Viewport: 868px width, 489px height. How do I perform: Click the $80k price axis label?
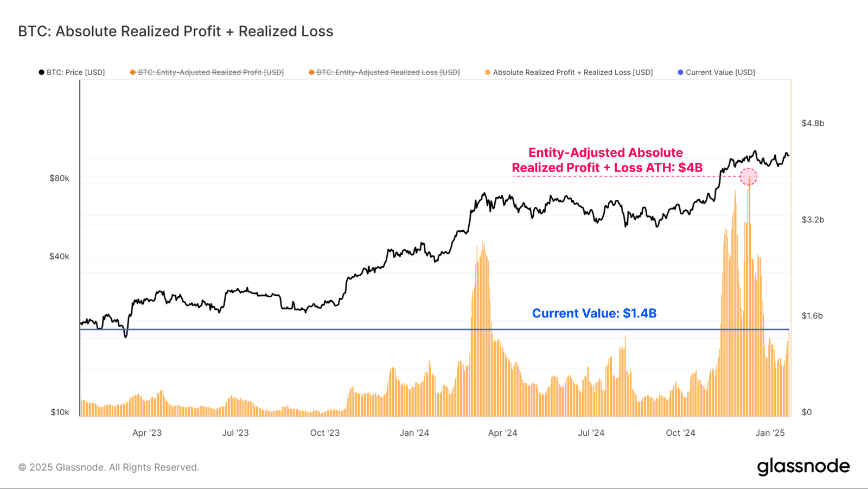pyautogui.click(x=59, y=178)
